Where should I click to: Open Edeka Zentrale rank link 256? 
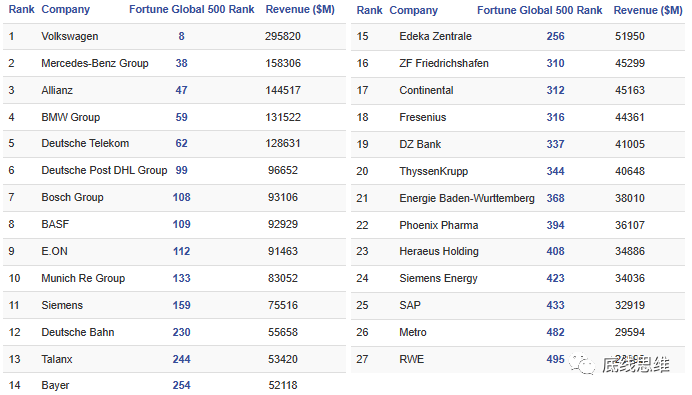pyautogui.click(x=555, y=36)
